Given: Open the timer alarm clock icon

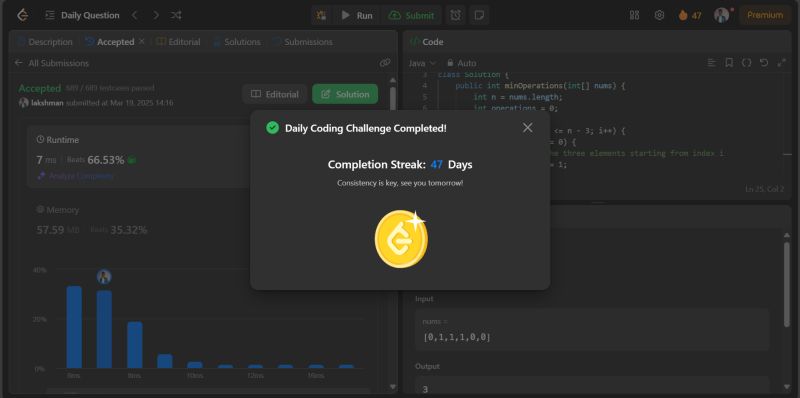Looking at the screenshot, I should coord(456,15).
